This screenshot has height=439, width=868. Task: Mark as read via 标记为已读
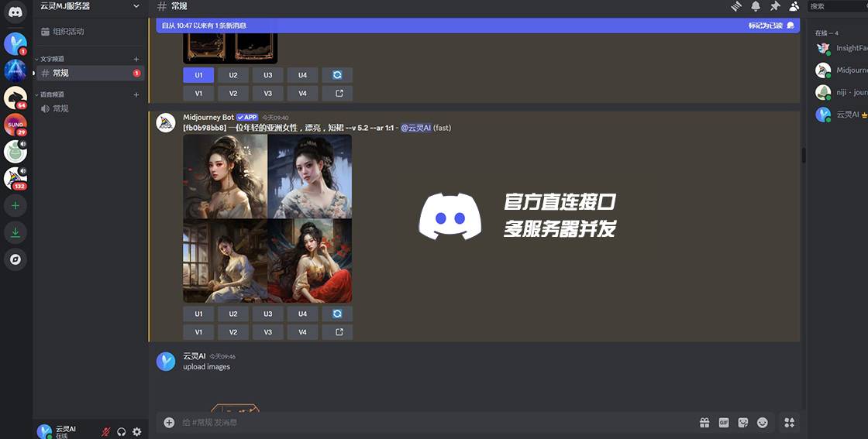(x=771, y=26)
